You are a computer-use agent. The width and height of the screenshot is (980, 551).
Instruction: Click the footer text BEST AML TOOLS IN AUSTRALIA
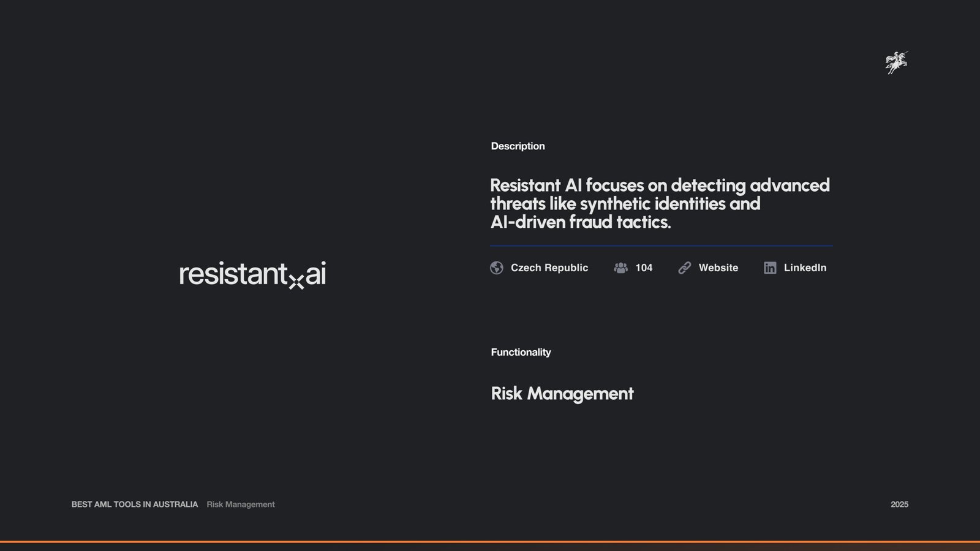tap(135, 504)
